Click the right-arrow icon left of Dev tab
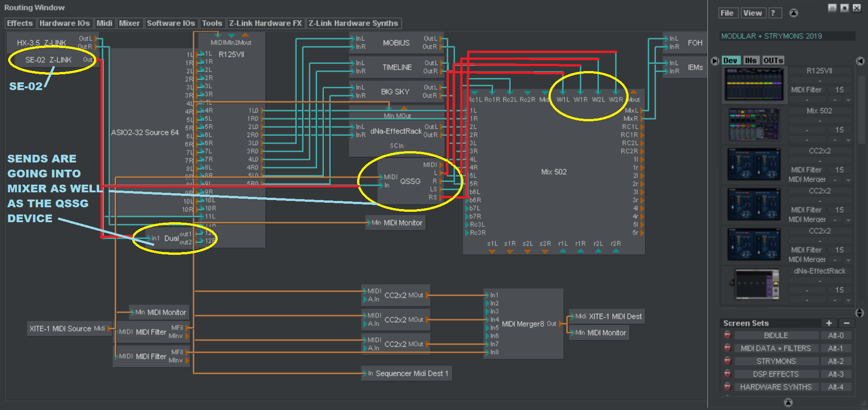The image size is (868, 410). coord(715,61)
